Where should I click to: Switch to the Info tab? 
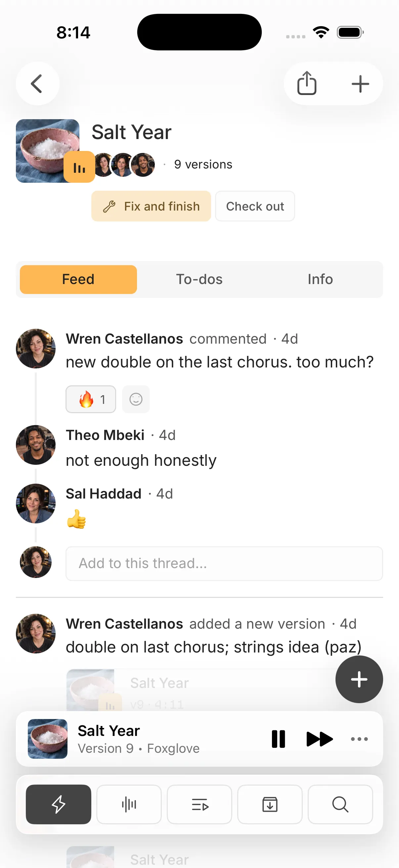click(320, 279)
